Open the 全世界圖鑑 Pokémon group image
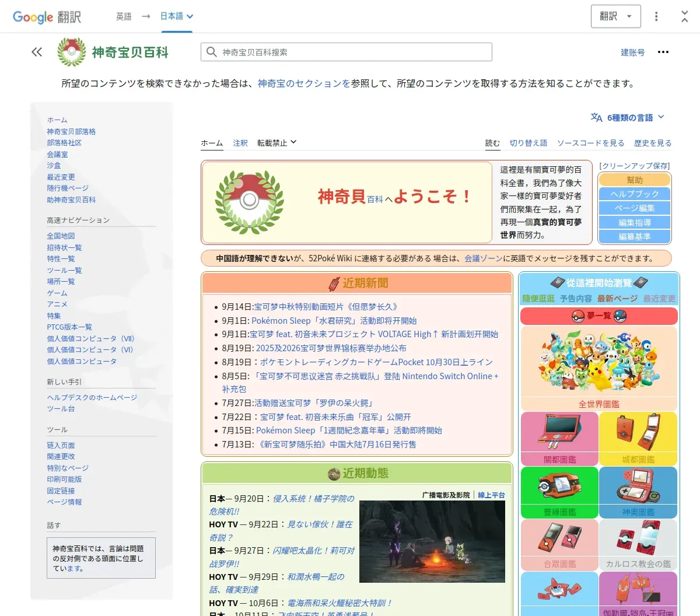The image size is (700, 616). 599,362
